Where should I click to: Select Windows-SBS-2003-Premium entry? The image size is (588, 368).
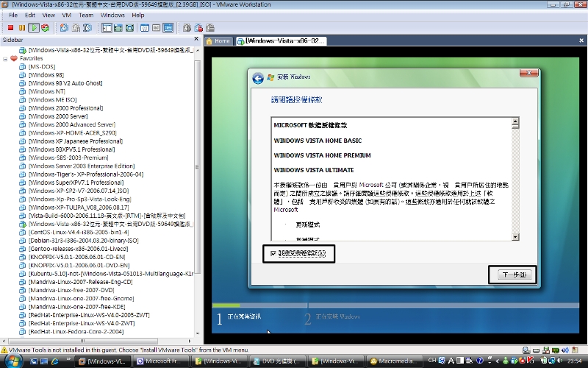pos(68,158)
